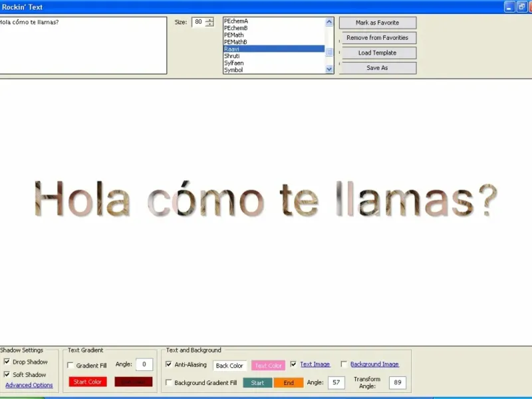Select the Raavi font in the list
The image size is (532, 399).
click(274, 49)
